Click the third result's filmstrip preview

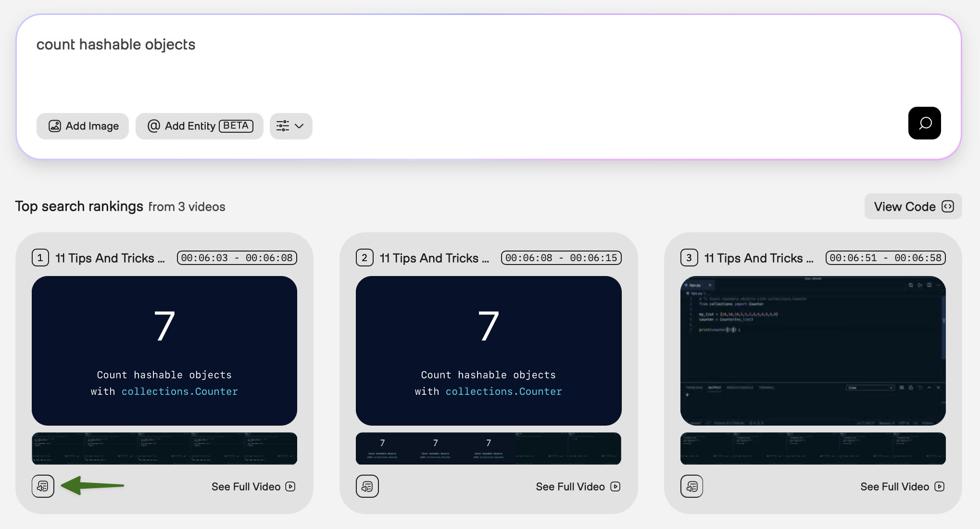[813, 448]
